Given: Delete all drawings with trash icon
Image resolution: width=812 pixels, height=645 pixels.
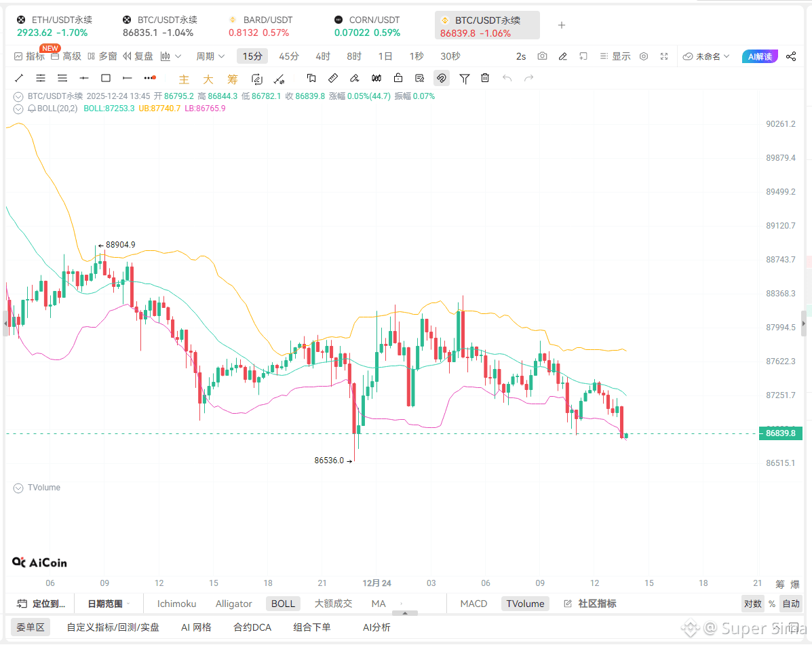Looking at the screenshot, I should tap(485, 78).
